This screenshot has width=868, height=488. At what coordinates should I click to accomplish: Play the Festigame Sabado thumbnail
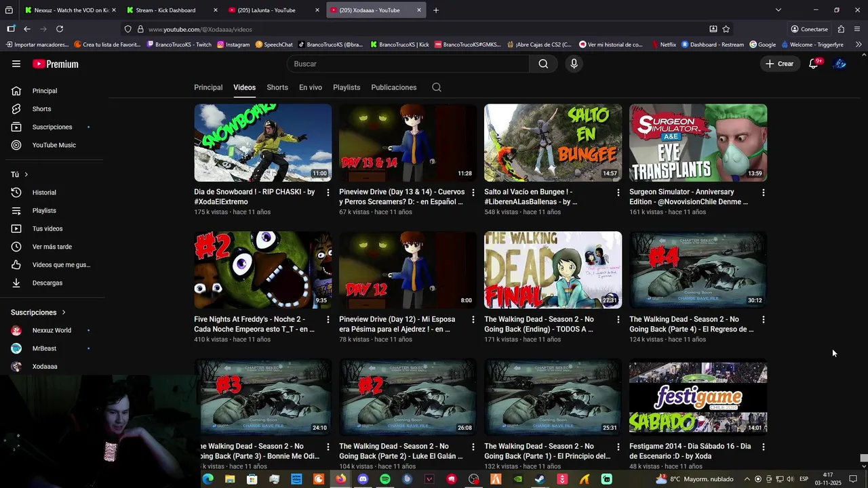(x=698, y=397)
